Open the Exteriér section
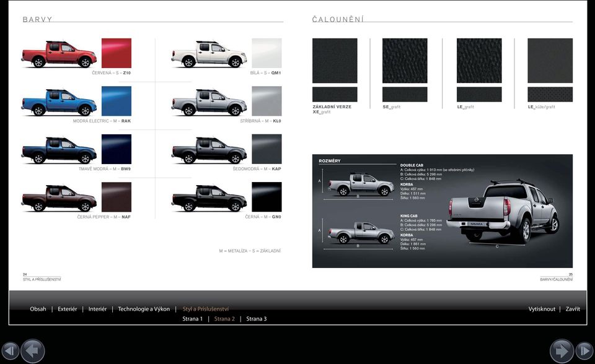This screenshot has height=364, width=595. (x=67, y=309)
